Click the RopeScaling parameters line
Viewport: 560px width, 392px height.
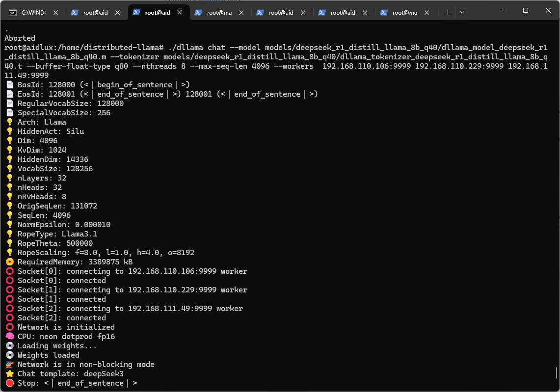[106, 252]
